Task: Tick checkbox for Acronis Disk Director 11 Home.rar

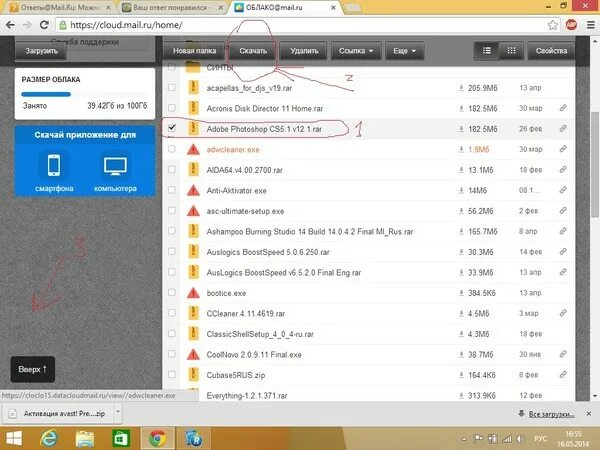Action: [172, 108]
